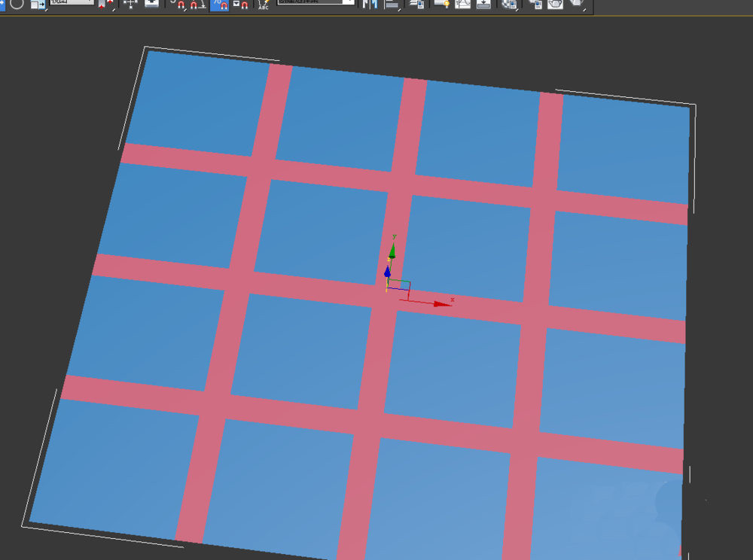The image size is (753, 560).
Task: Open the Material Editor
Action: tap(508, 6)
